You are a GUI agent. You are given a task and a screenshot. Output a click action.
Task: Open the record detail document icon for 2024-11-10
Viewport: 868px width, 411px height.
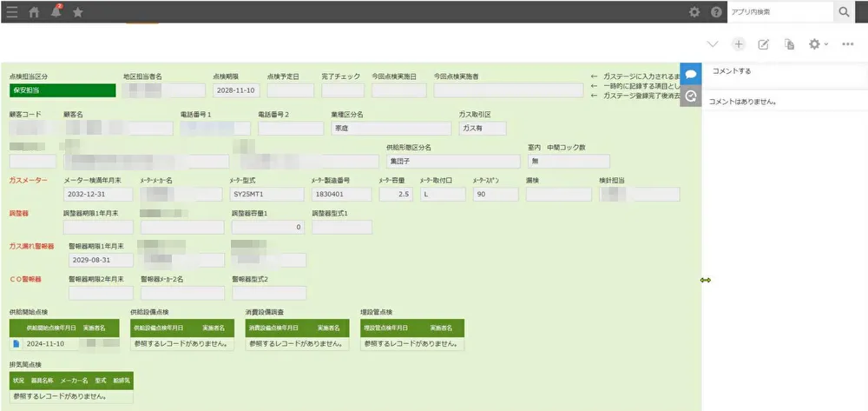[x=16, y=343]
